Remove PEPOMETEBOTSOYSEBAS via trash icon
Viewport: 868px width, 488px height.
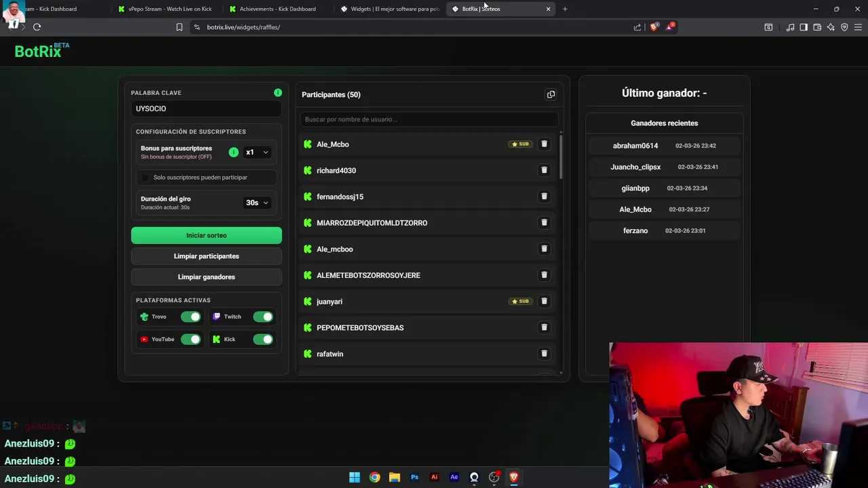coord(544,327)
